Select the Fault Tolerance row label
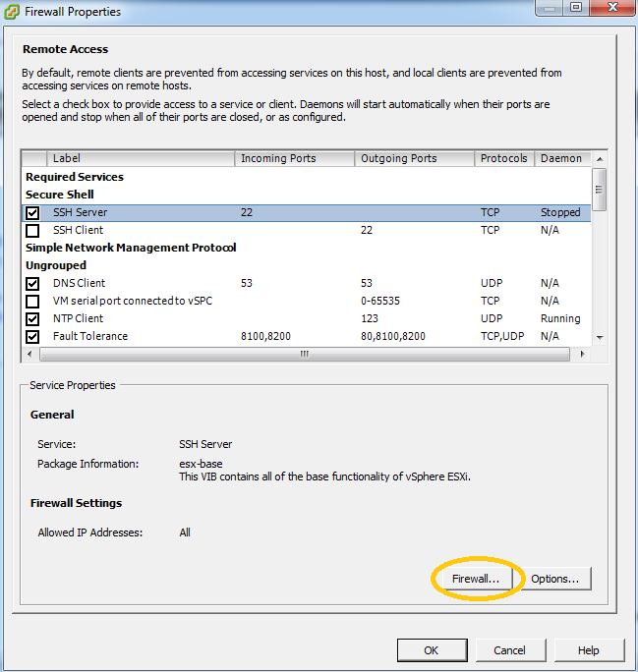This screenshot has height=672, width=638. tap(90, 336)
